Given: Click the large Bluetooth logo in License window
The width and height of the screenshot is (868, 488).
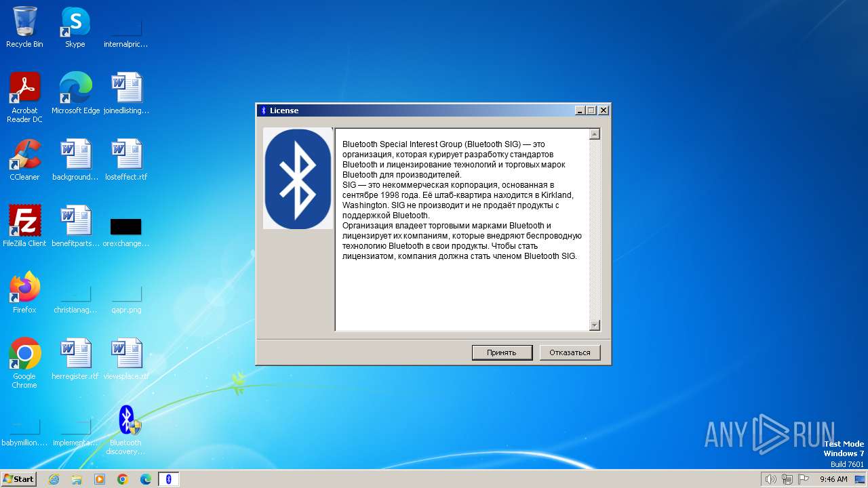Looking at the screenshot, I should [298, 178].
